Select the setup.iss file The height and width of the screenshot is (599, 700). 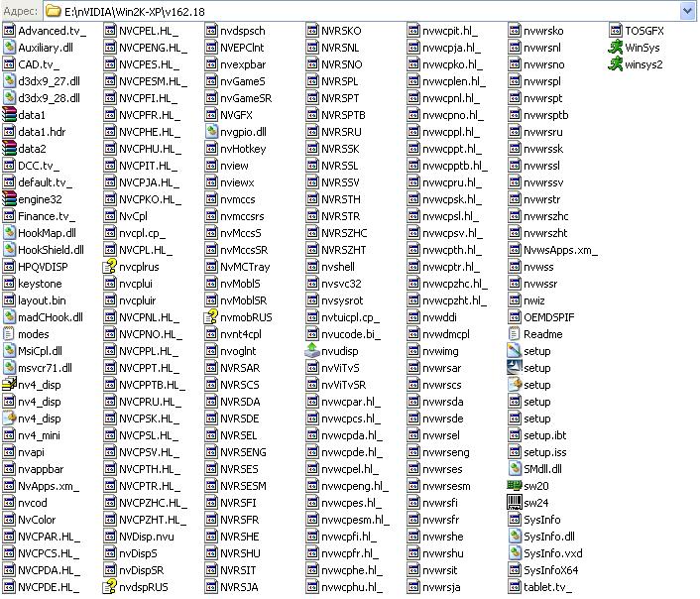537,452
